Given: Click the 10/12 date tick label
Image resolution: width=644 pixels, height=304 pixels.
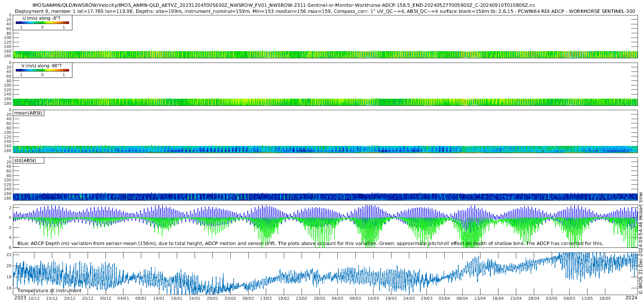Looking at the screenshot, I should [x=34, y=298].
